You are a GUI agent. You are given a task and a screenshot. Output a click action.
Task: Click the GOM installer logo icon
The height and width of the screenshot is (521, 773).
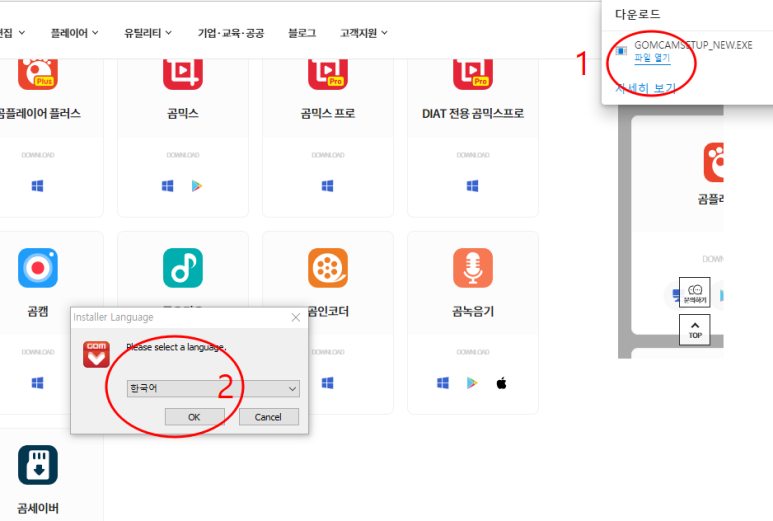click(96, 354)
